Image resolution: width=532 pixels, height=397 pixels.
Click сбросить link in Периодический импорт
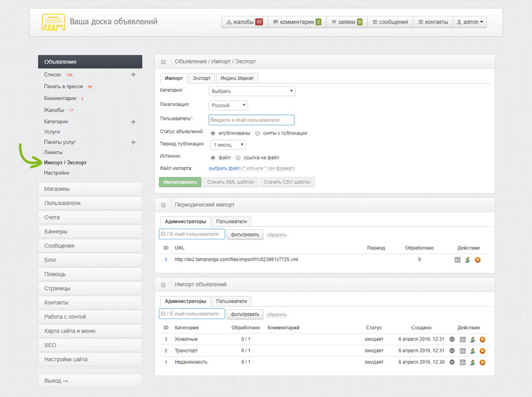[x=277, y=235]
